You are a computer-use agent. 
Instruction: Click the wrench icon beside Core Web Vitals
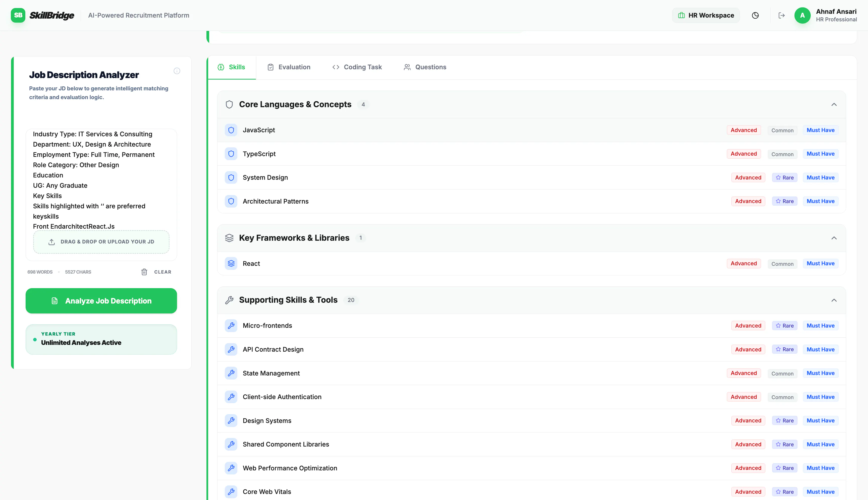pyautogui.click(x=231, y=491)
